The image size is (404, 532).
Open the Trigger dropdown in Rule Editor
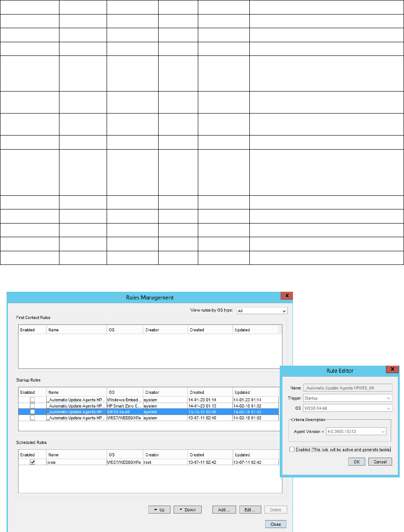pos(347,398)
